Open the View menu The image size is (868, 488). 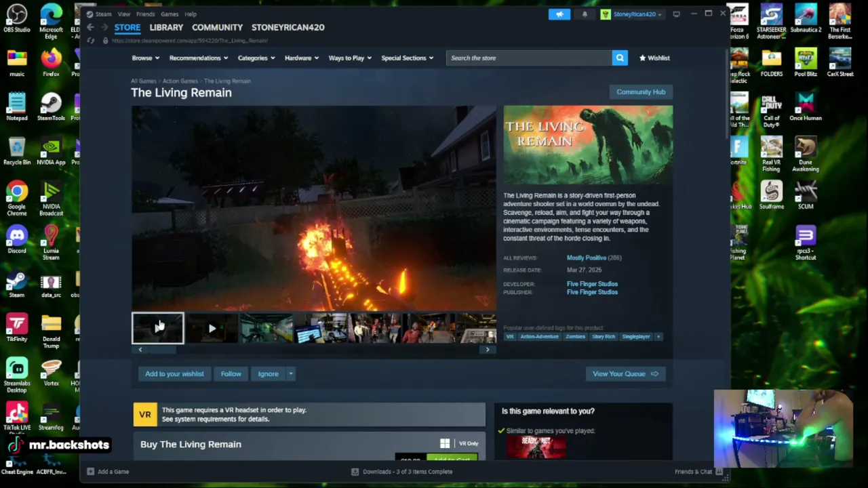pos(123,14)
